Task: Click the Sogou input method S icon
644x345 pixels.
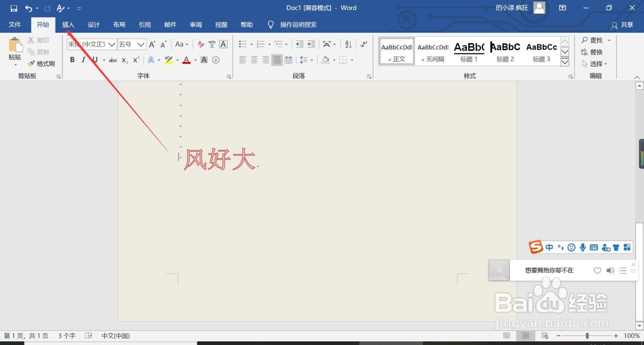Action: [x=536, y=247]
